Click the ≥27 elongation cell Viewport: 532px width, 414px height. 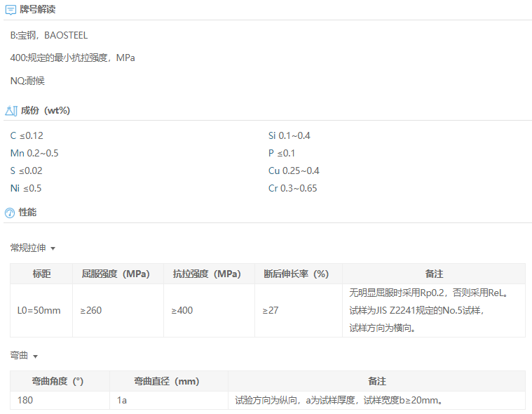[x=299, y=310]
